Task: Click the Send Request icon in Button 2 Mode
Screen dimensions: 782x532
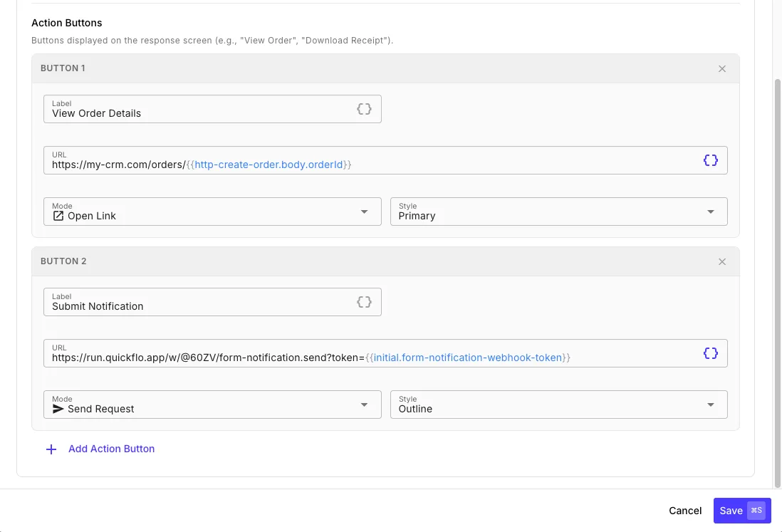Action: (x=58, y=408)
